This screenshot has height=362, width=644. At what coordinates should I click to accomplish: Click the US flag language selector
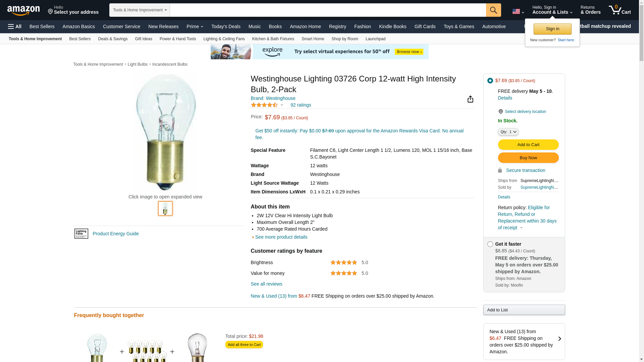(x=518, y=11)
